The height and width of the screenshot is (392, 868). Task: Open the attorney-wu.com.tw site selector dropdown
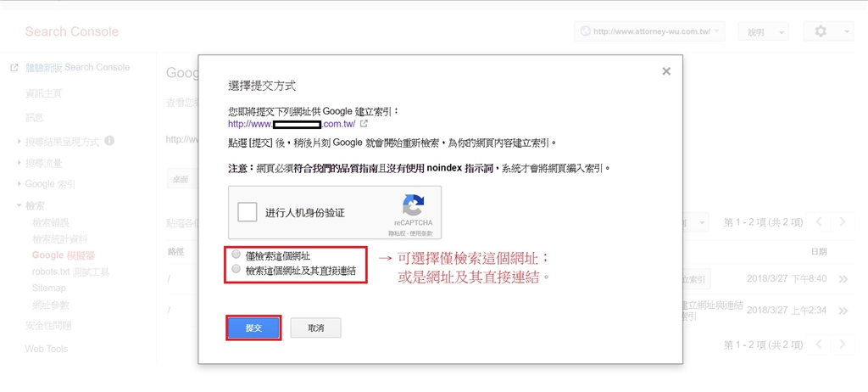coord(649,31)
